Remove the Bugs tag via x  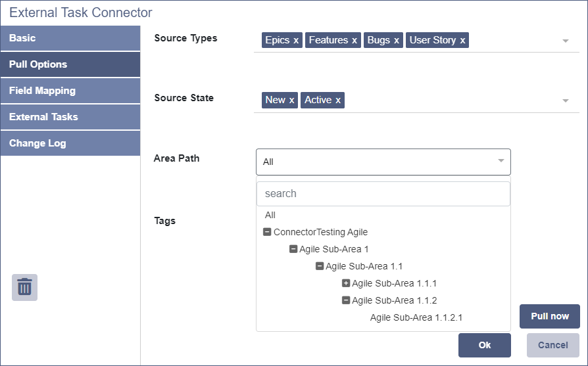point(397,41)
